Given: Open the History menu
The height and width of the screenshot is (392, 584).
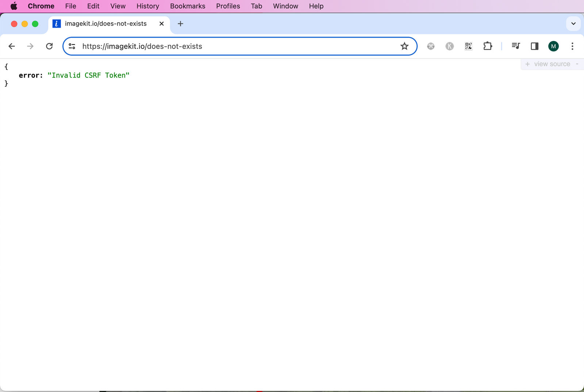Looking at the screenshot, I should (147, 6).
